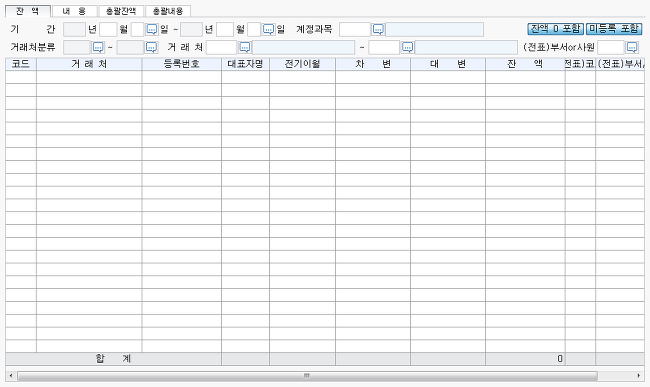Open starting 거래처 lookup icon
Image resolution: width=650 pixels, height=387 pixels.
[x=245, y=48]
